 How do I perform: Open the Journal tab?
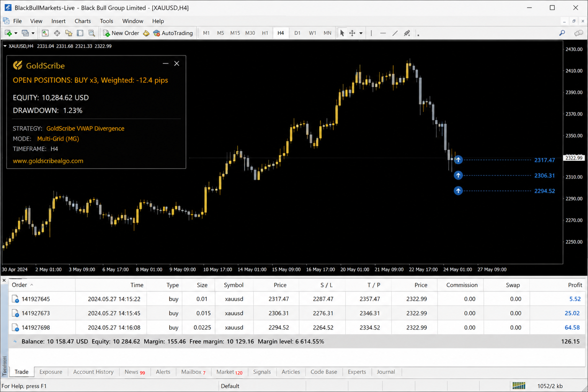tap(386, 372)
